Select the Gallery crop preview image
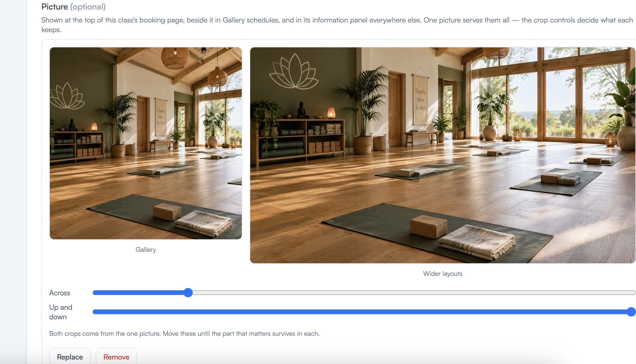 tap(146, 143)
